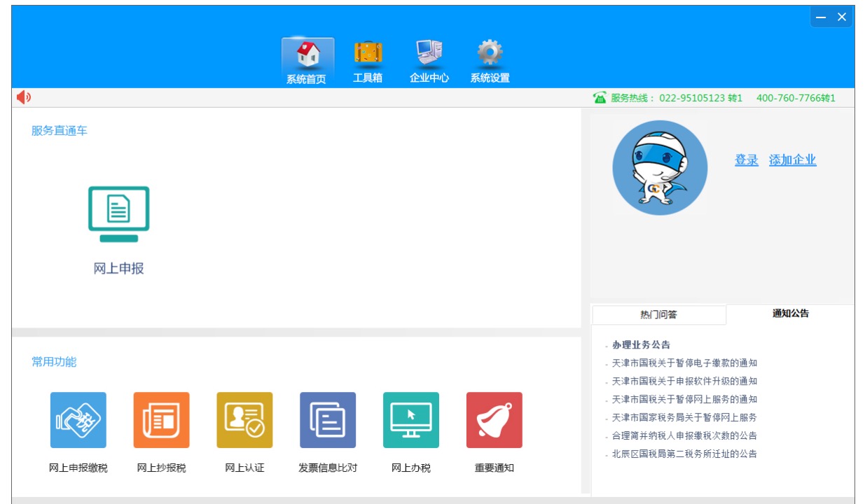Click the 添加企业 link
This screenshot has width=865, height=504.
click(792, 160)
